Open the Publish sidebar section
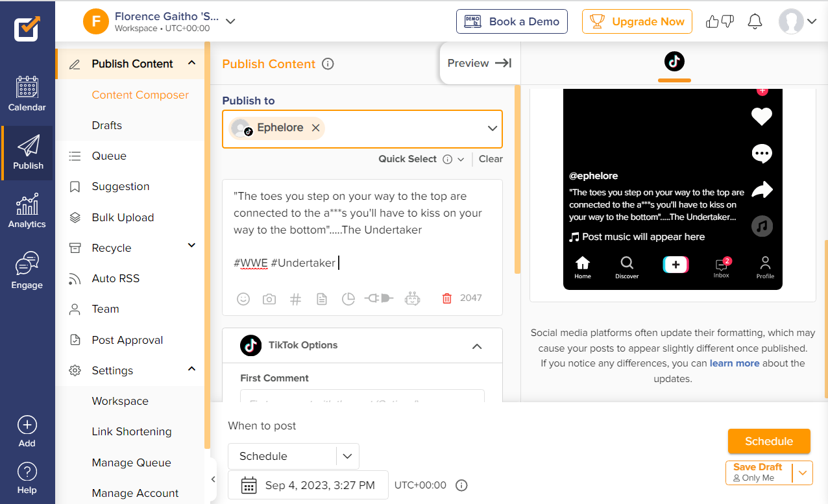The height and width of the screenshot is (504, 828). pyautogui.click(x=28, y=152)
